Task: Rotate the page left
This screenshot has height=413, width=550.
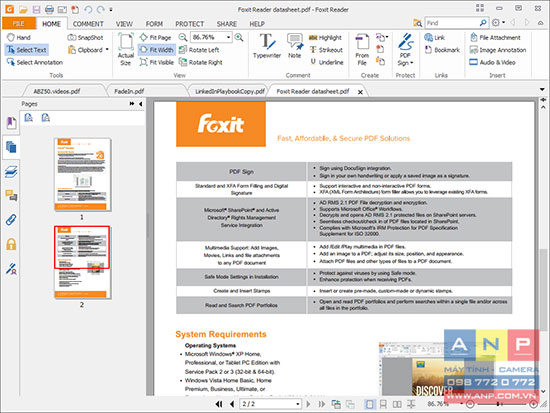Action: click(199, 50)
